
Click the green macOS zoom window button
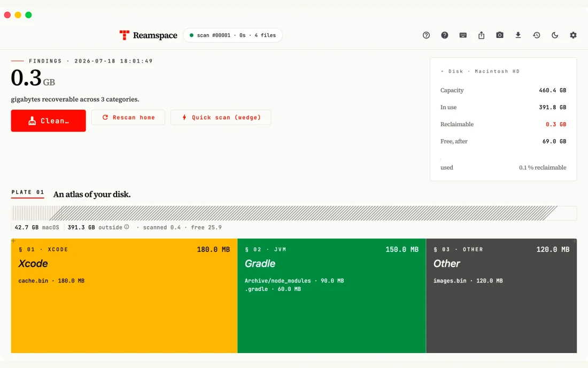[28, 15]
